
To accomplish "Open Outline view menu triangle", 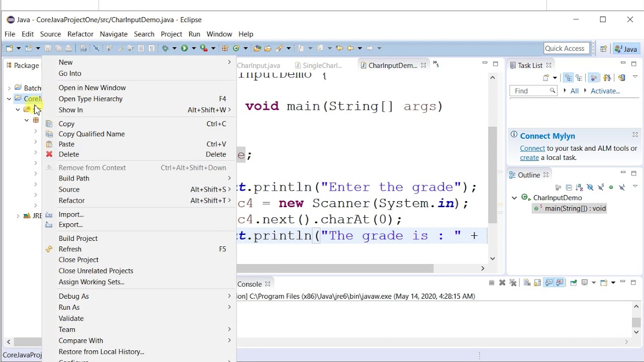I will (635, 187).
